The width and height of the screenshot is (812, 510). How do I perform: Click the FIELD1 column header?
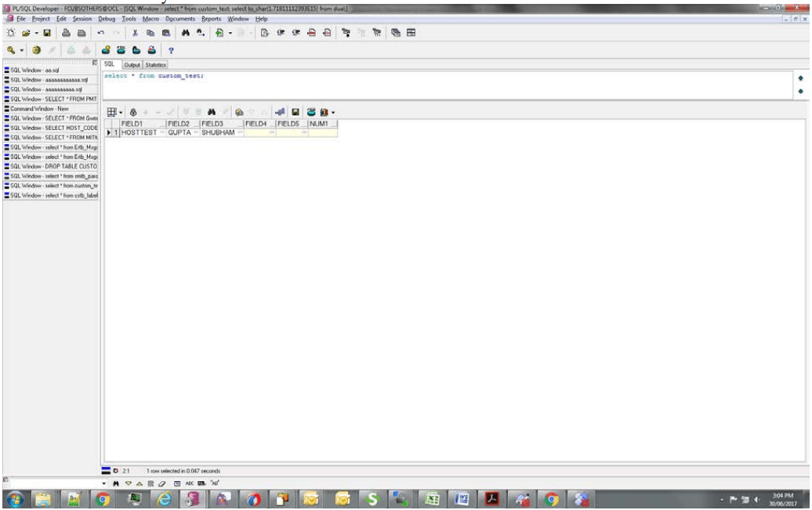(x=143, y=124)
